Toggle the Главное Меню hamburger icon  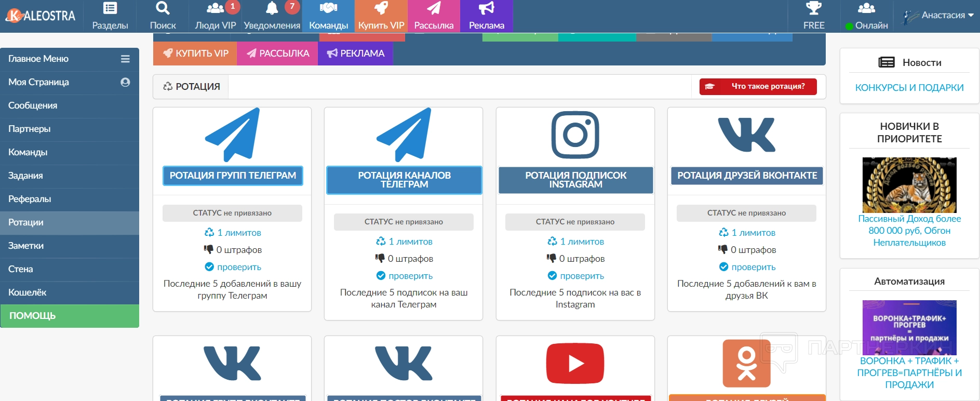[x=125, y=59]
